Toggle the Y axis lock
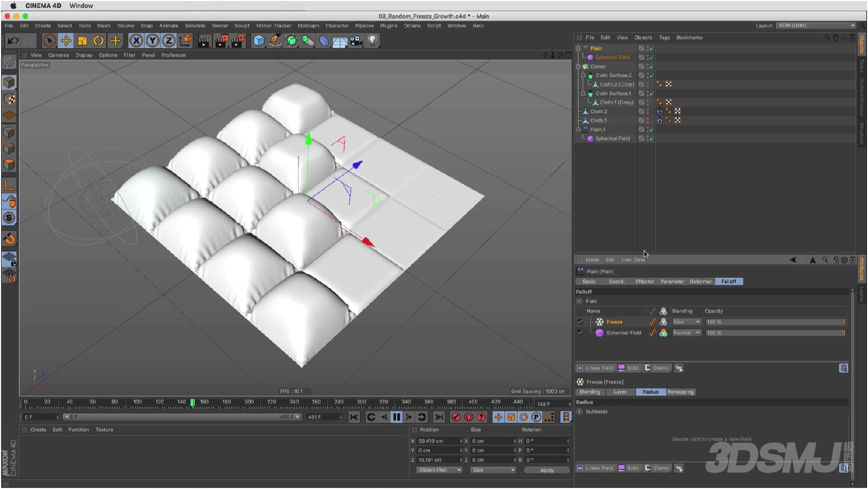The image size is (868, 489). (x=152, y=40)
